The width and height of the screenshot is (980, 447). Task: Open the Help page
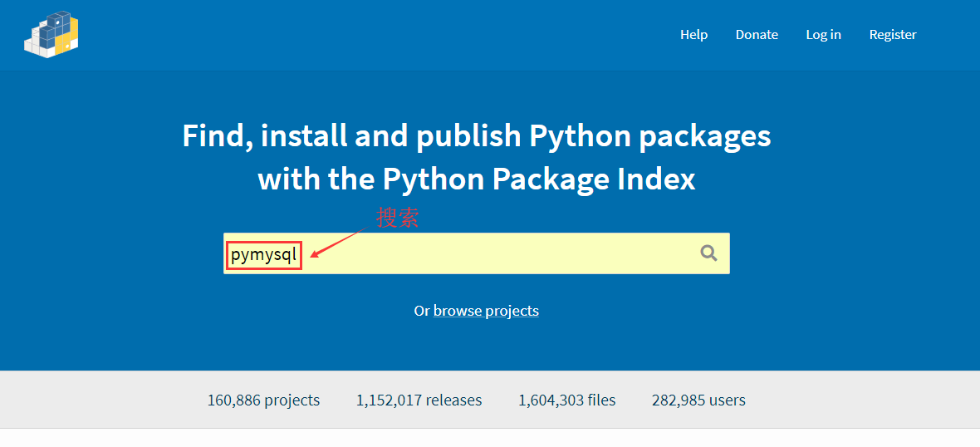click(693, 35)
